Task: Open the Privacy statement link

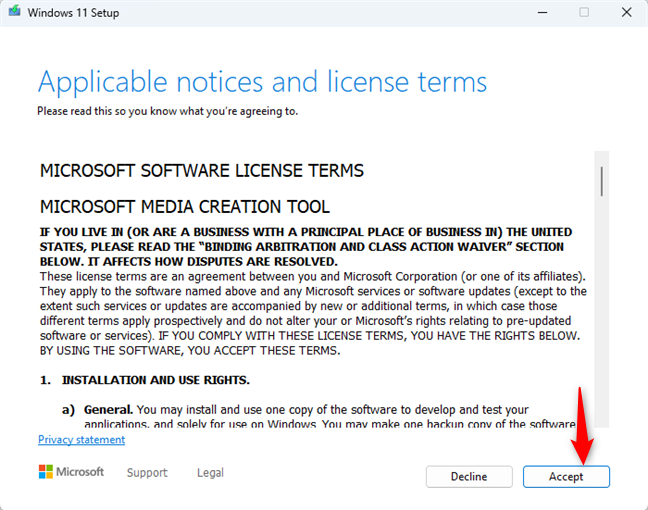Action: [x=81, y=439]
